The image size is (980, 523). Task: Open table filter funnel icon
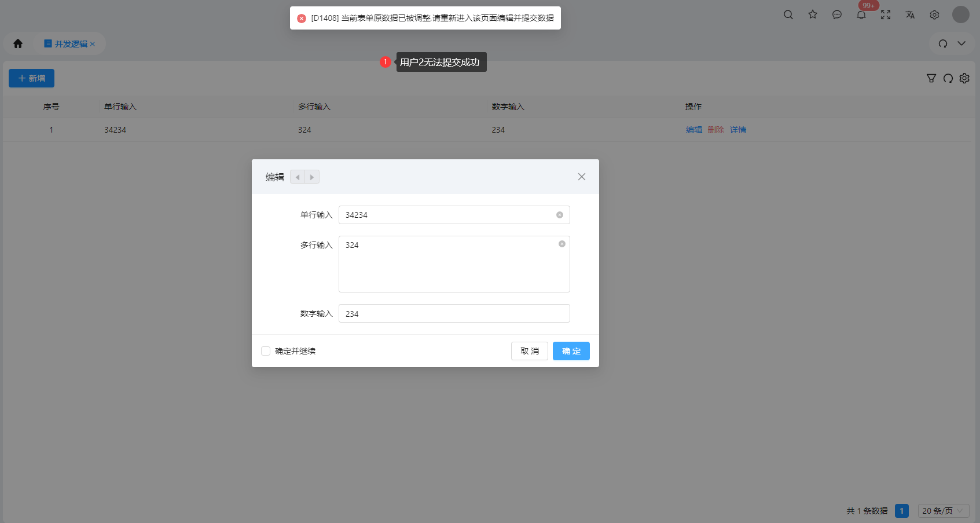coord(931,78)
